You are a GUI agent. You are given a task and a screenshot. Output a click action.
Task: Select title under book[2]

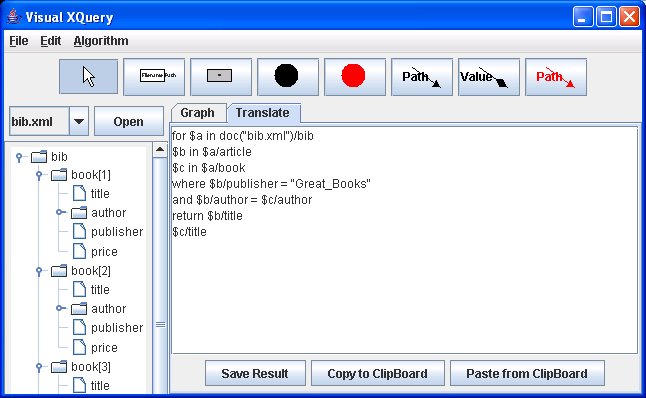click(x=91, y=289)
